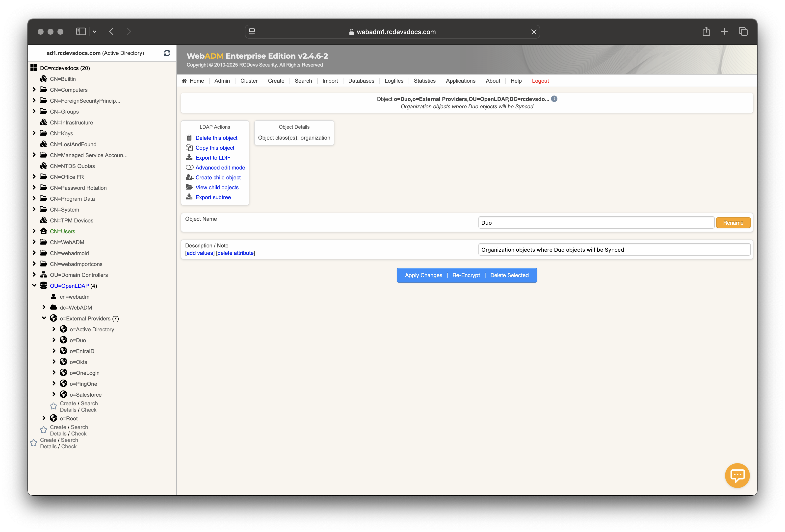The height and width of the screenshot is (532, 785).
Task: Click the Safari address bar
Action: click(392, 32)
